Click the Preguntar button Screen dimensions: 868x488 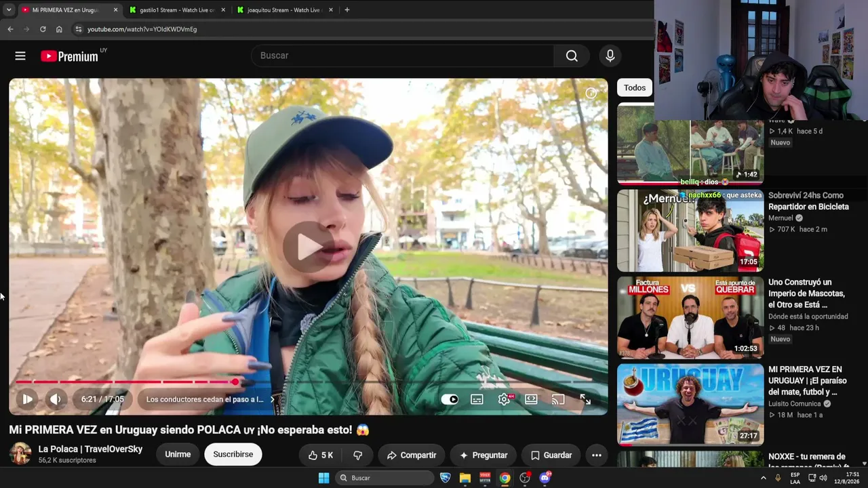(x=483, y=455)
